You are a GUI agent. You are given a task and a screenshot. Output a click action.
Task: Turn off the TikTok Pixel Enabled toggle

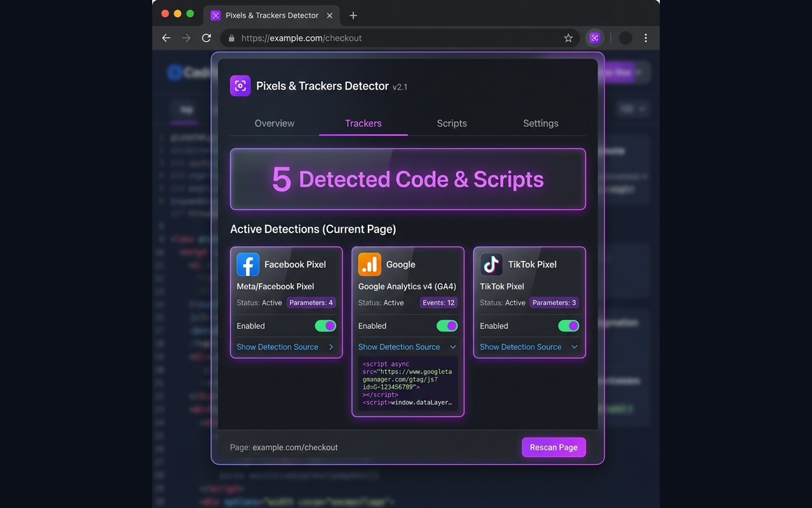568,326
